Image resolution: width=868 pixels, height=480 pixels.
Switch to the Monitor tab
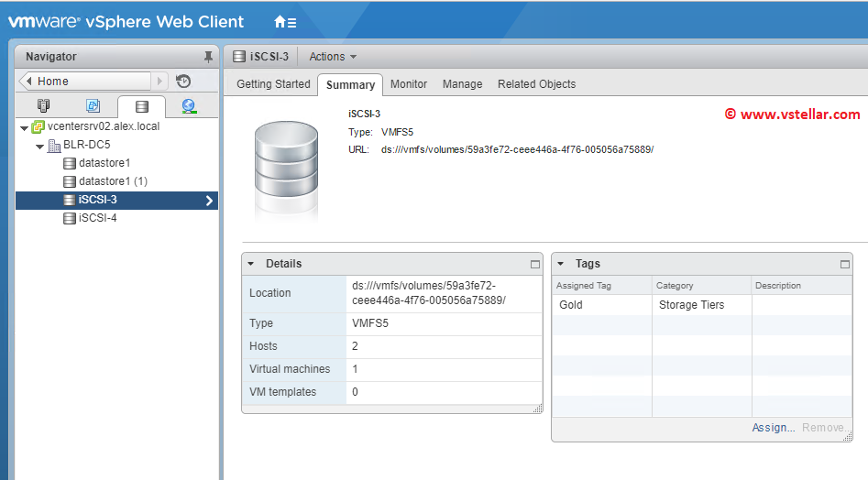[x=408, y=84]
